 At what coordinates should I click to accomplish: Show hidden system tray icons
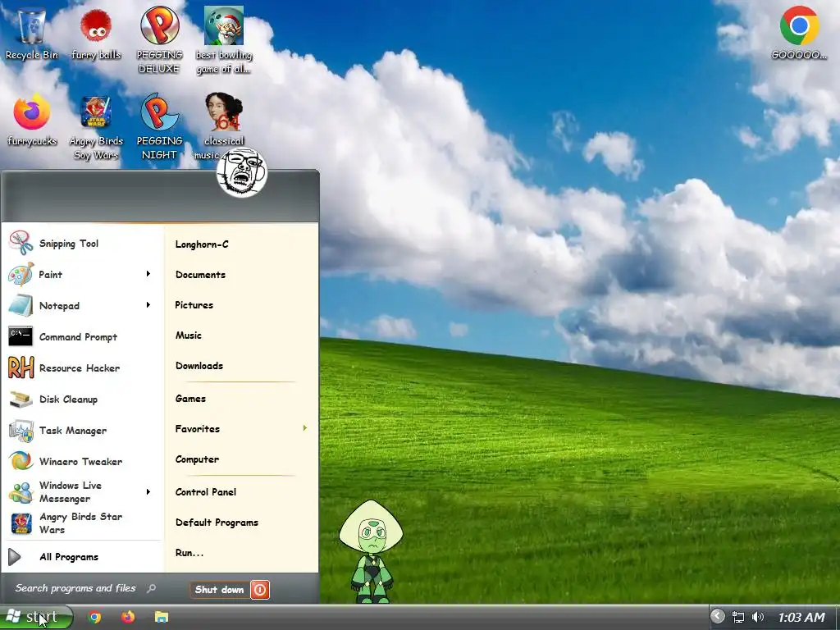[x=717, y=617]
